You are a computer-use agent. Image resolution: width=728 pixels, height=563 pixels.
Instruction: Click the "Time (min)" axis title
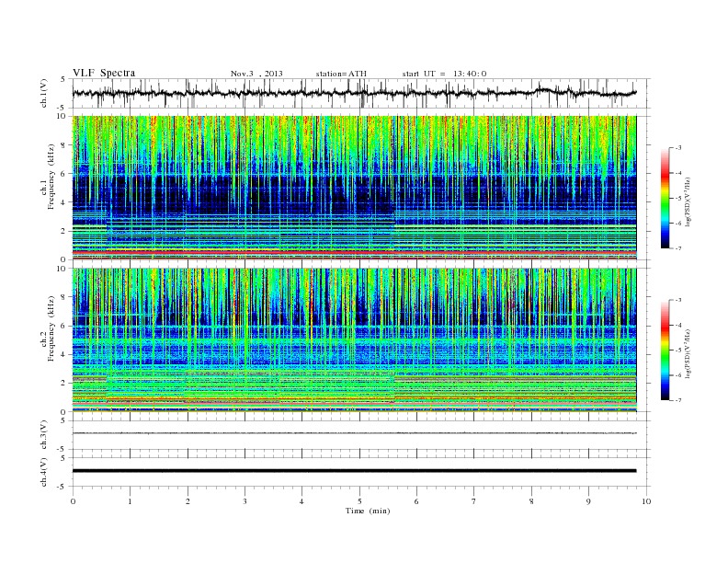coord(368,511)
